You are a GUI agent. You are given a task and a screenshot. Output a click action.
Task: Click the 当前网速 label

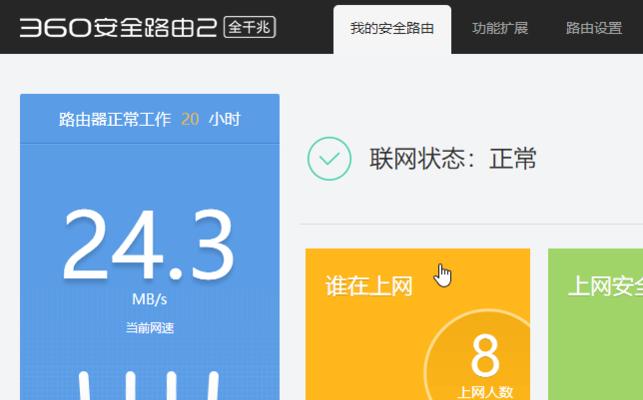coord(150,328)
